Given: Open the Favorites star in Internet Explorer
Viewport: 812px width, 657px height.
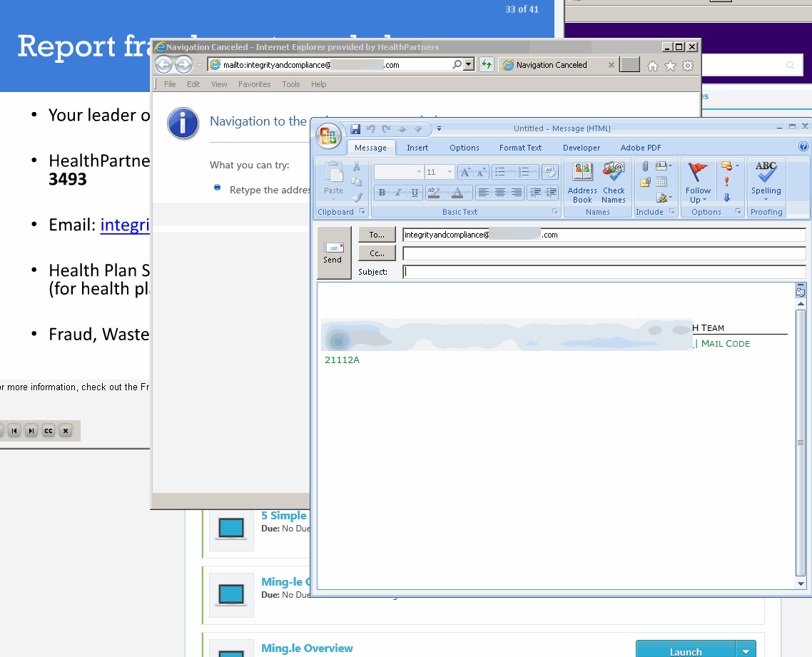Looking at the screenshot, I should (670, 66).
